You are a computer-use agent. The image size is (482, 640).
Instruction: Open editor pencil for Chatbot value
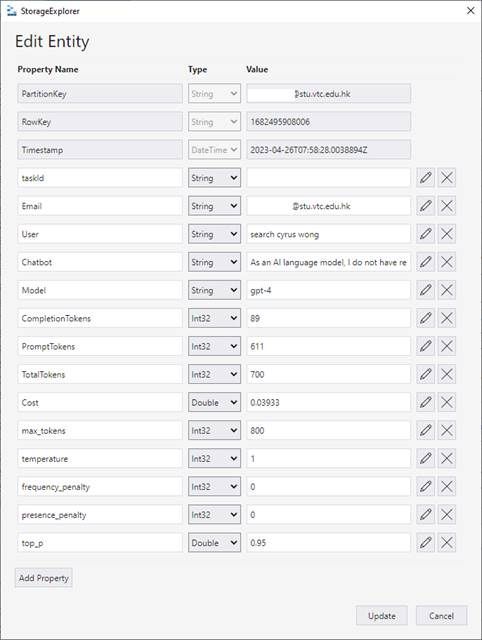(425, 262)
